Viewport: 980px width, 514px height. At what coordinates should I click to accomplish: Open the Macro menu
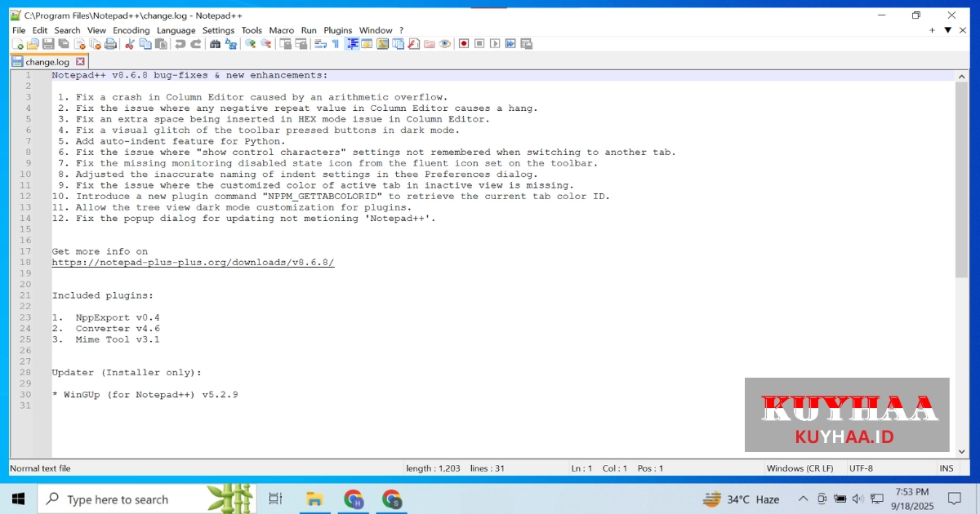tap(282, 30)
